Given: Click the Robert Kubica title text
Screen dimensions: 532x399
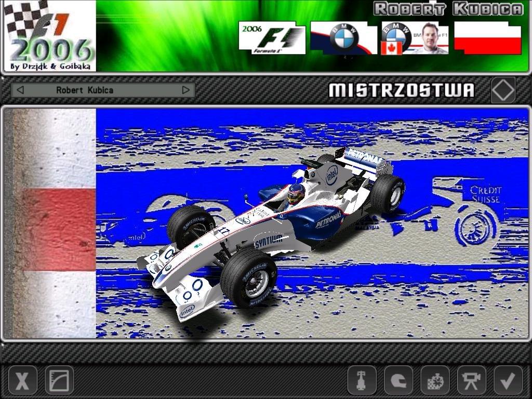Looking at the screenshot, I should 448,9.
